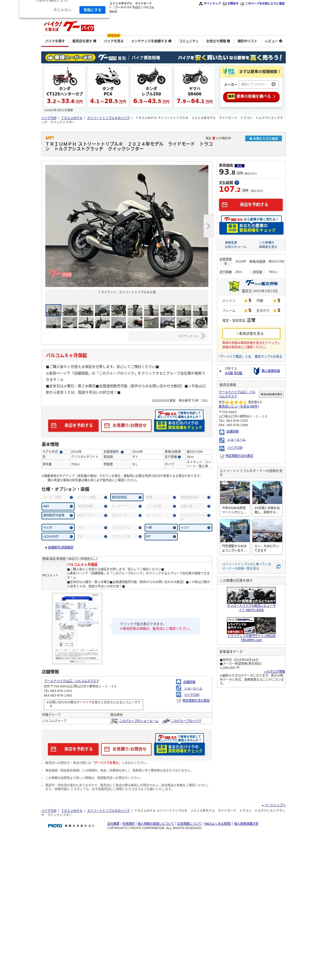The height and width of the screenshot is (980, 327).
Task: Click the 愛車の相場を調べる button
Action: (251, 97)
